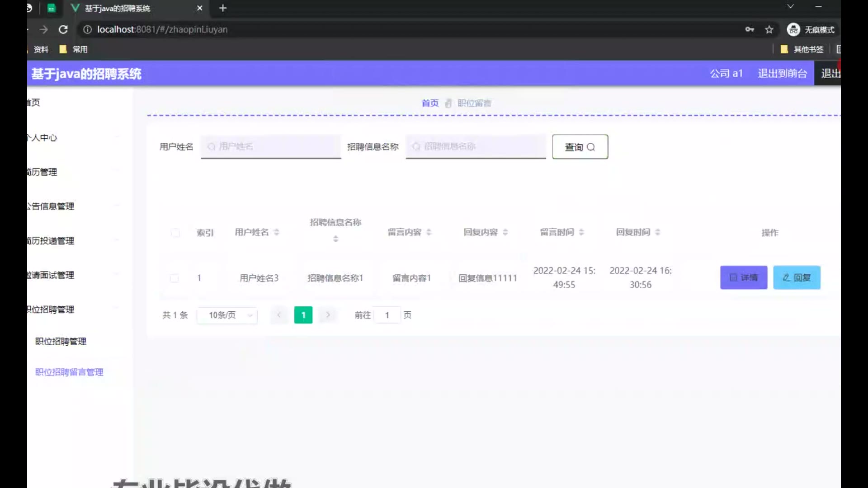This screenshot has height=488, width=868.
Task: Select 职位招聘管理 submenu item
Action: pyautogui.click(x=61, y=342)
